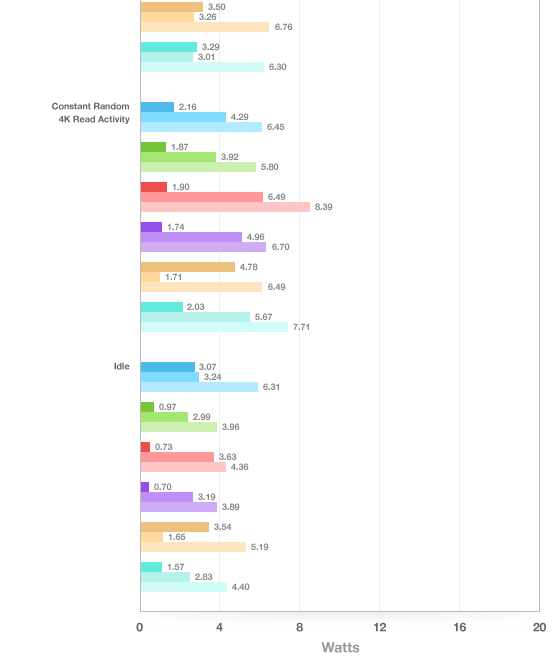Screen dimensions: 560x663
Task: Select the small red bar labeled 0.73
Action: coord(145,447)
